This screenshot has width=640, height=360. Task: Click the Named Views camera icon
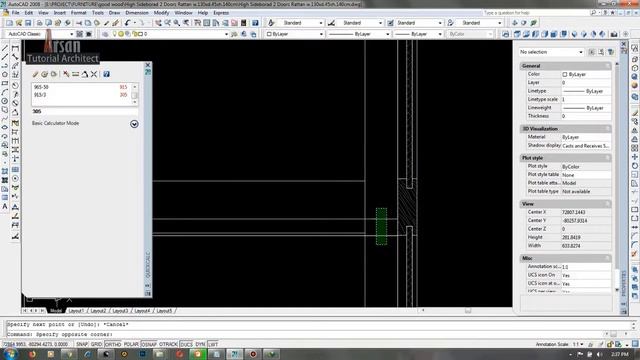pyautogui.click(x=614, y=34)
